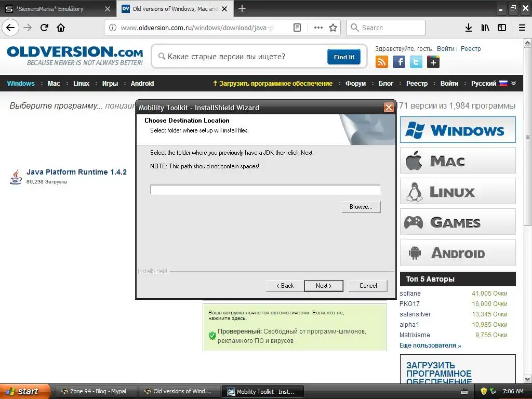Open the Блог menu item
532x399 pixels.
386,84
